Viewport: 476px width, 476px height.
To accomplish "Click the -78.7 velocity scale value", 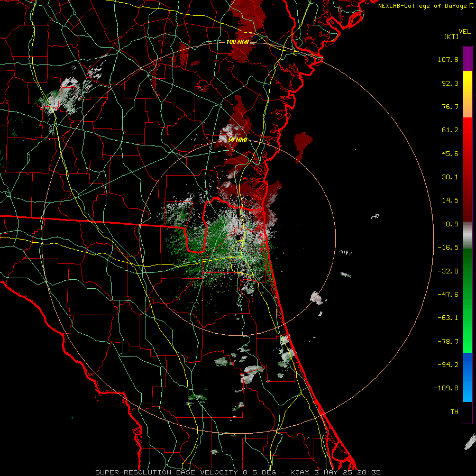I will 448,342.
